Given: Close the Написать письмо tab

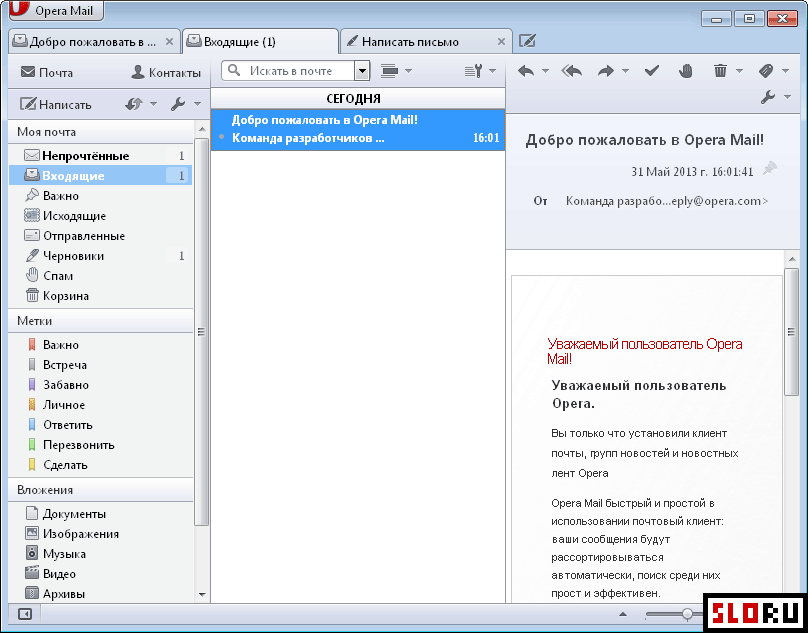Looking at the screenshot, I should pyautogui.click(x=501, y=42).
